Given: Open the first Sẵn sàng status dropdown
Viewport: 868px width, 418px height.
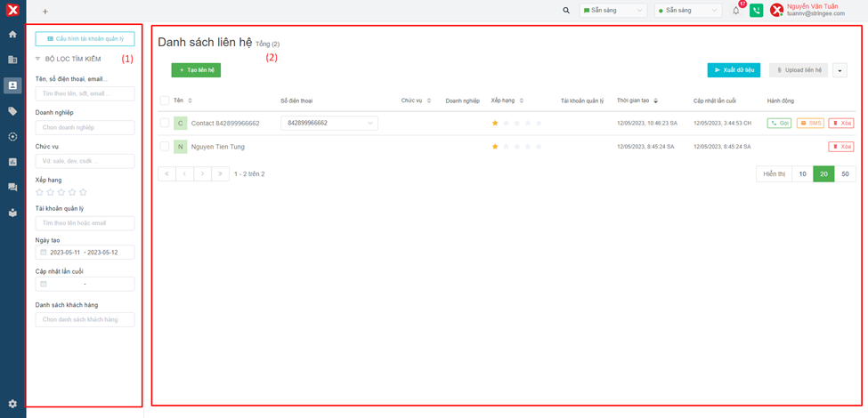Looking at the screenshot, I should tap(613, 11).
